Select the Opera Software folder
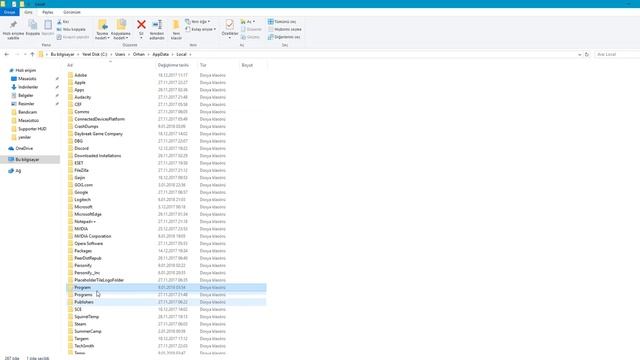The image size is (640, 360). pos(89,244)
